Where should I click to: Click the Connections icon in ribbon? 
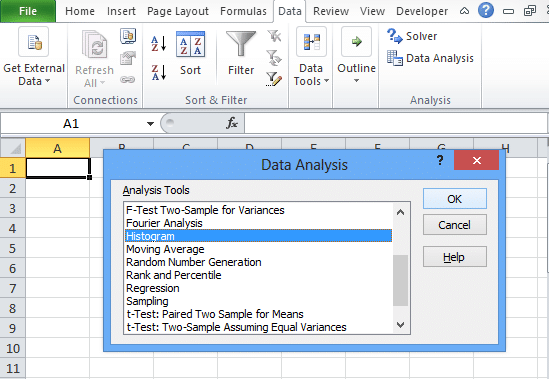tap(128, 36)
